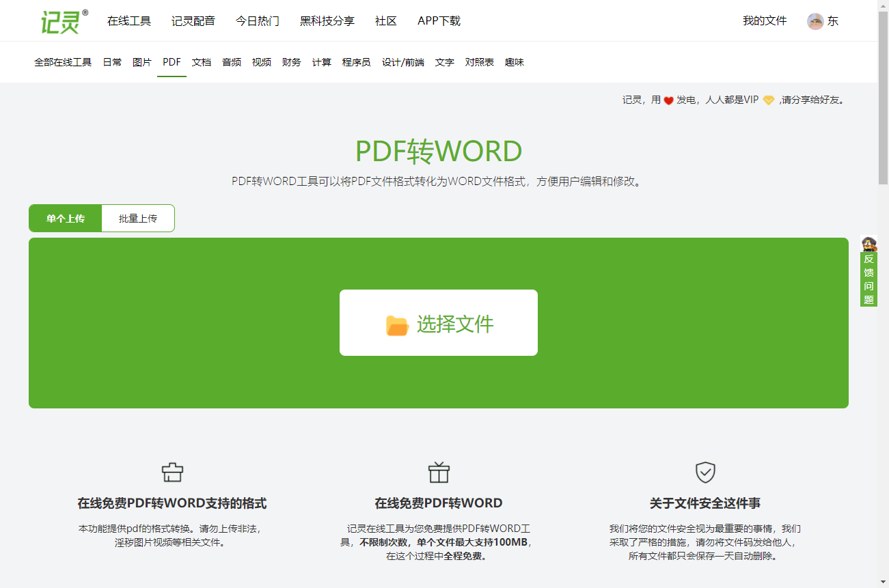The image size is (889, 588).
Task: Click the APP下载 link
Action: [x=439, y=20]
